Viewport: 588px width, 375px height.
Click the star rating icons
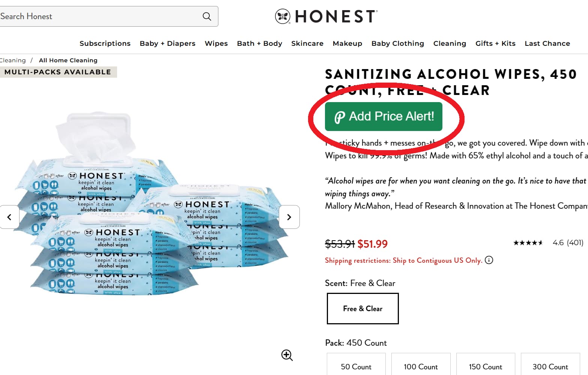[528, 243]
